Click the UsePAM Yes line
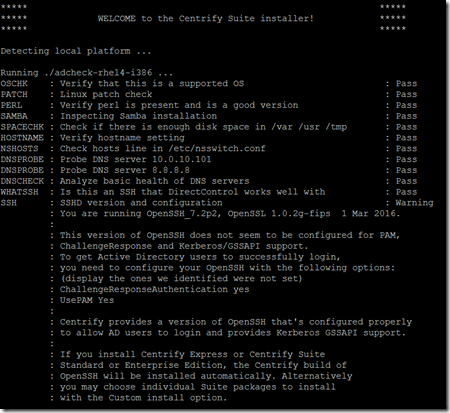 tap(87, 300)
